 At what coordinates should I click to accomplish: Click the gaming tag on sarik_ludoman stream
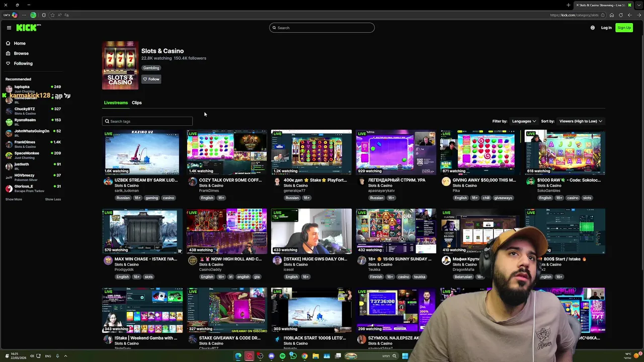(x=151, y=198)
